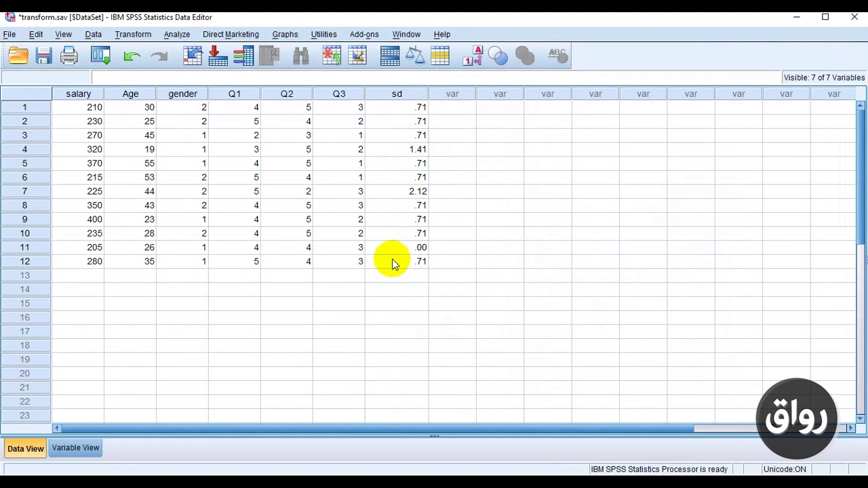Open the Go to Case tool
Screen dimensions: 868x488
tap(193, 56)
